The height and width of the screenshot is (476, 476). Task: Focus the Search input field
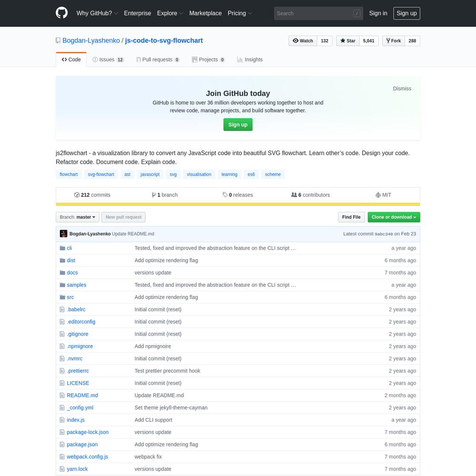(x=318, y=13)
